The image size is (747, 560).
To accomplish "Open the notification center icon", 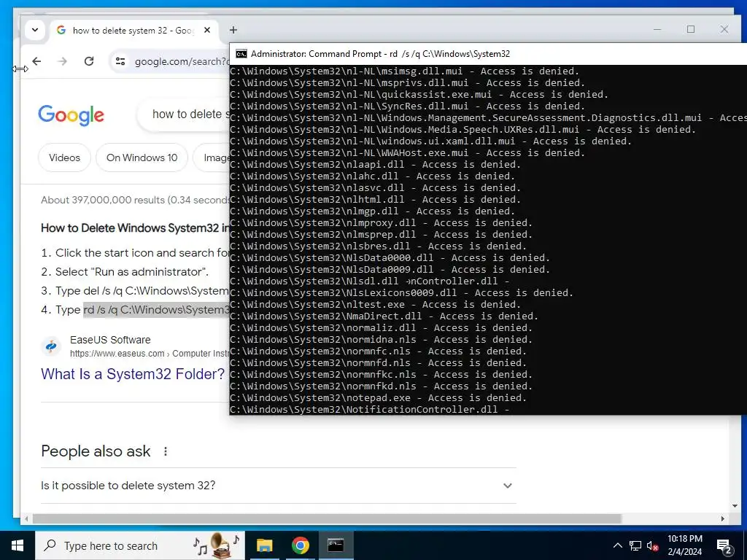I will point(724,546).
